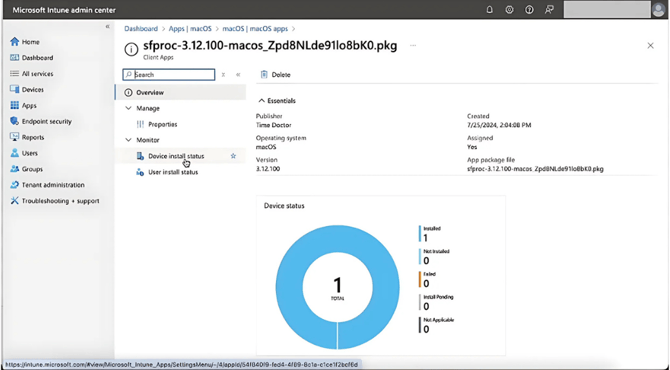Click the All services label
Screen dimensions: 670x370
pos(38,73)
